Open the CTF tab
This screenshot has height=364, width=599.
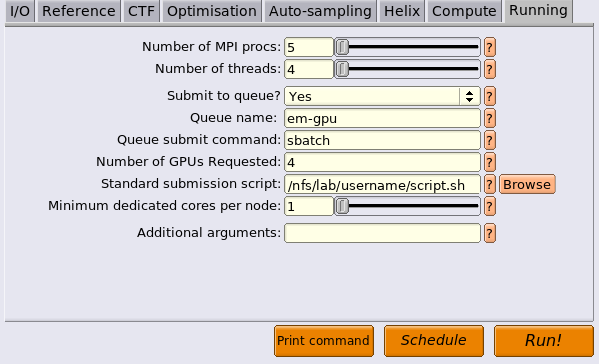coord(141,11)
